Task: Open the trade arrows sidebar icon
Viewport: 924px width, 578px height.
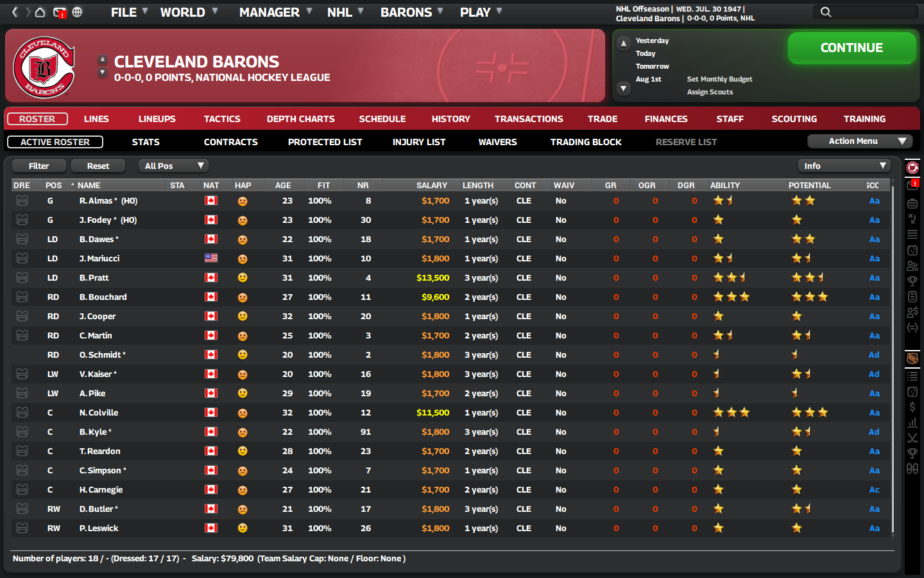Action: [x=912, y=328]
